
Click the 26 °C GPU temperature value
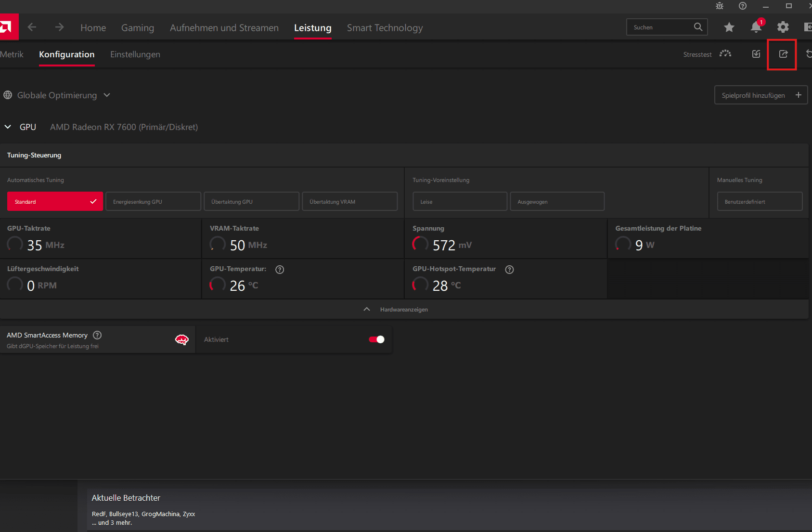[x=244, y=285]
